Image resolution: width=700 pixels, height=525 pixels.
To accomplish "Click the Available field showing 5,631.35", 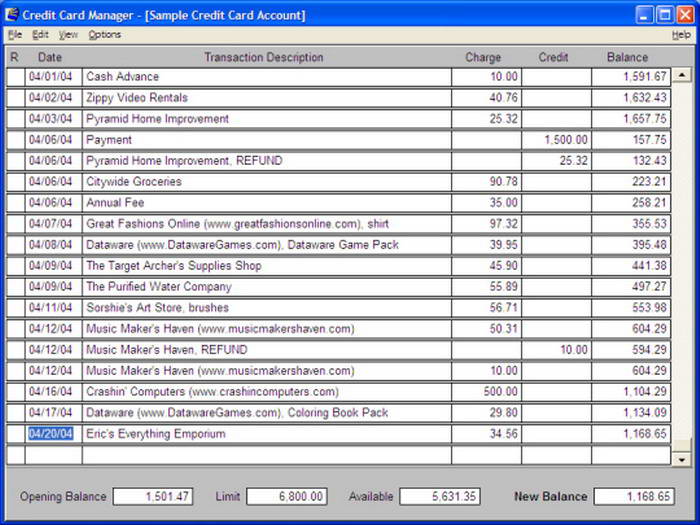I will [440, 496].
